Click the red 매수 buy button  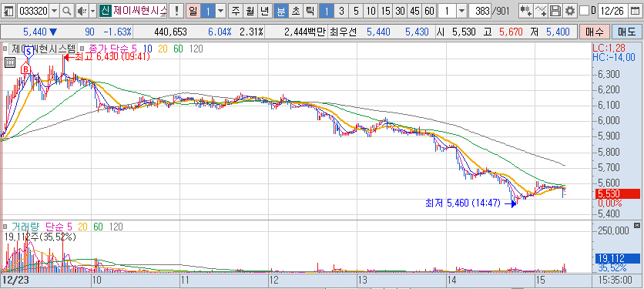pyautogui.click(x=594, y=32)
